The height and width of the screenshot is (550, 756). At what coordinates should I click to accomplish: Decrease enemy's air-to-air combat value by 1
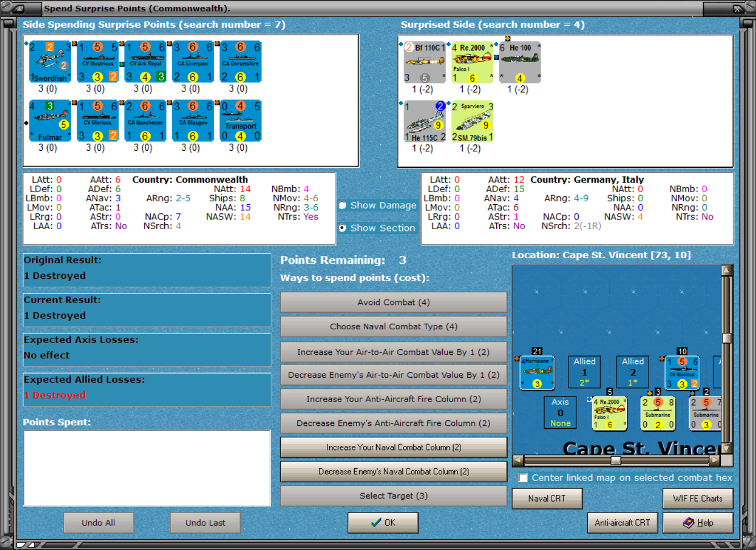393,375
